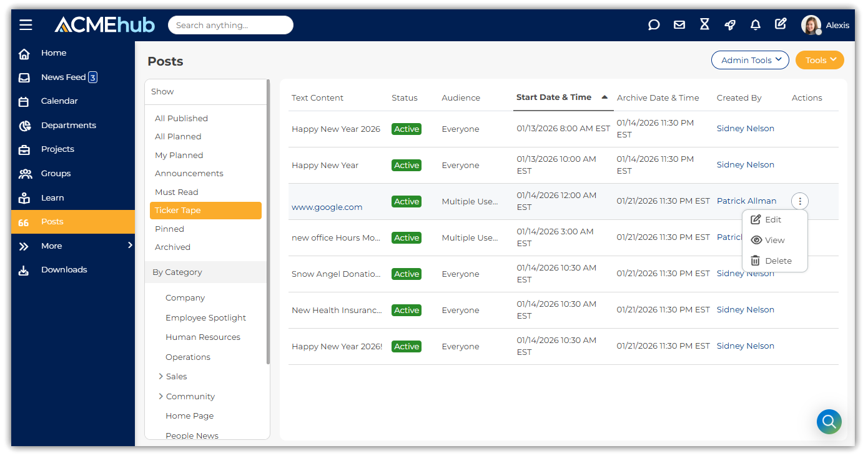Click the rocket icon in header
The image size is (868, 458).
pos(729,25)
